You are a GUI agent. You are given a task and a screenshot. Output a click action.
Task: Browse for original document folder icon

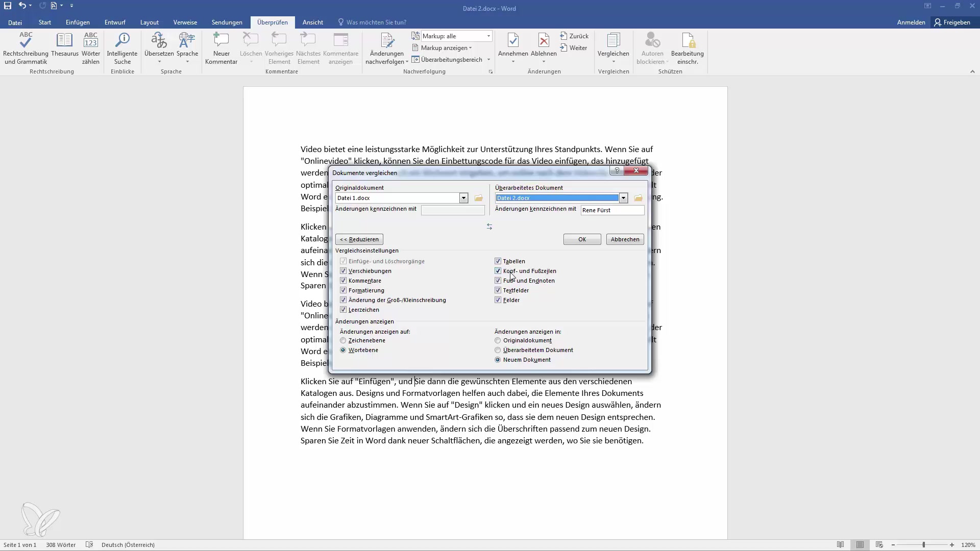[x=478, y=198]
